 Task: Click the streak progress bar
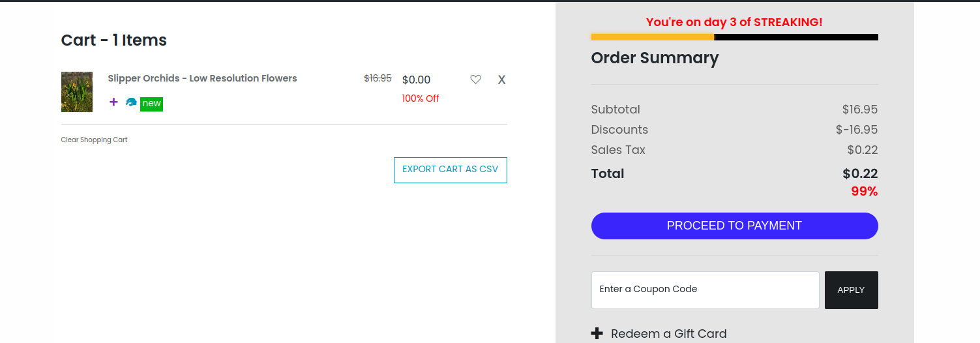pos(734,37)
